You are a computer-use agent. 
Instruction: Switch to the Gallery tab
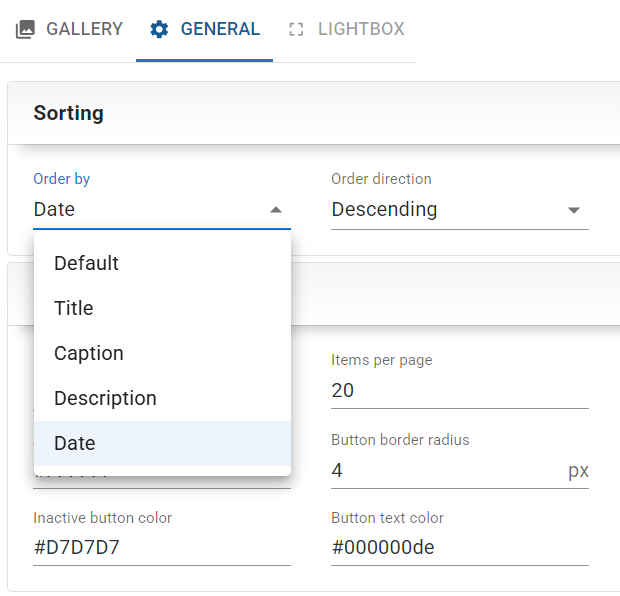84,29
